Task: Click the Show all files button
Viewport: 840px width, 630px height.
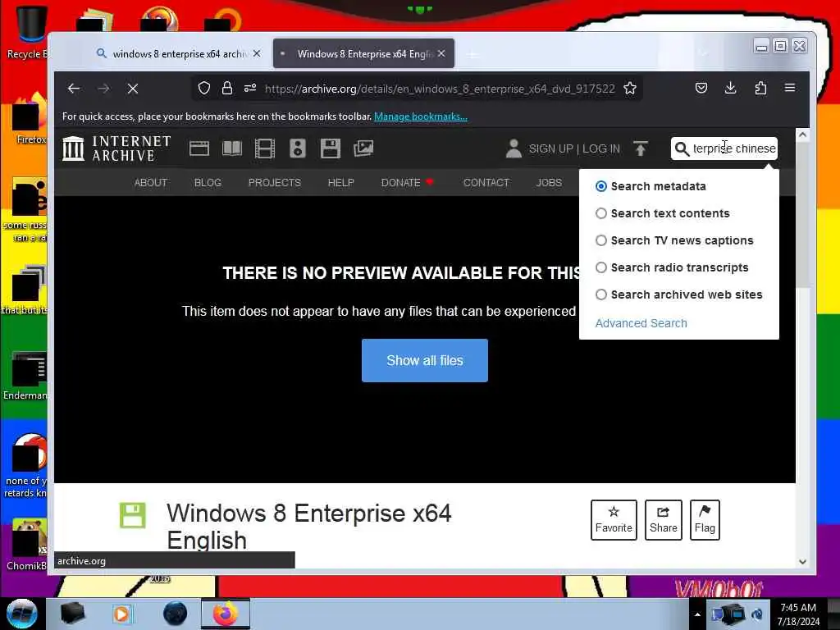Action: coord(425,361)
